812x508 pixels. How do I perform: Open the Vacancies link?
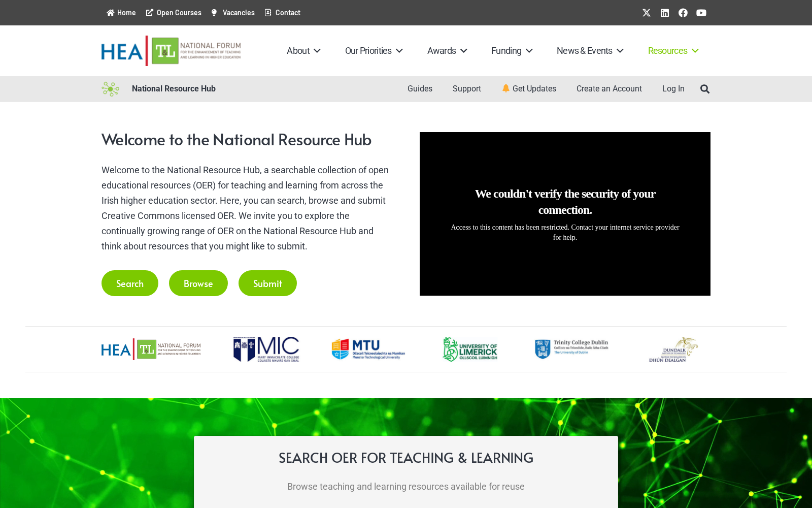pyautogui.click(x=239, y=13)
